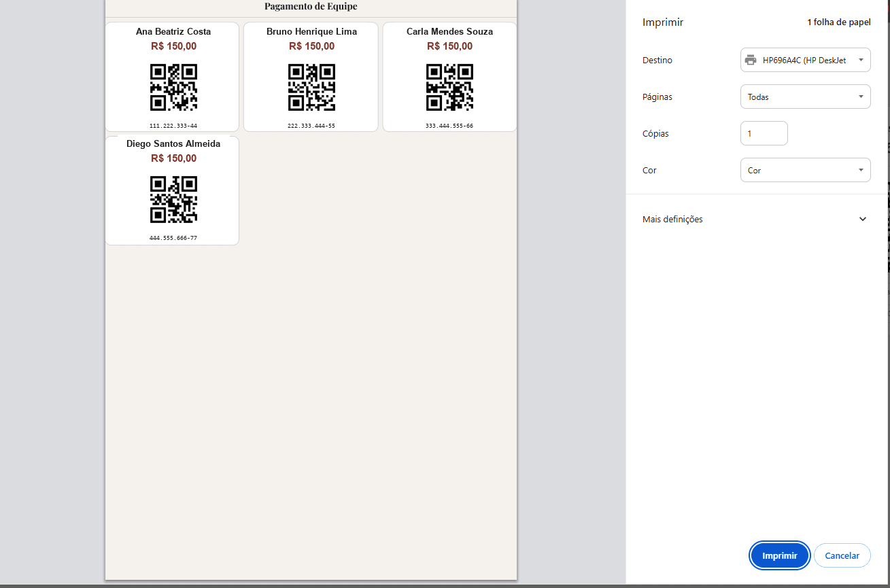The width and height of the screenshot is (890, 588).
Task: Expand Mais definições section
Action: click(756, 219)
